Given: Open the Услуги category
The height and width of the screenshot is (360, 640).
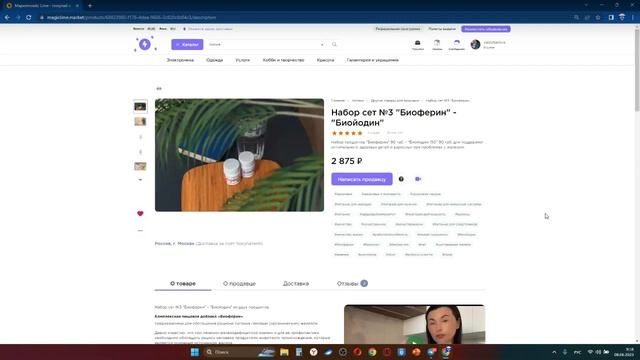Looking at the screenshot, I should [243, 60].
